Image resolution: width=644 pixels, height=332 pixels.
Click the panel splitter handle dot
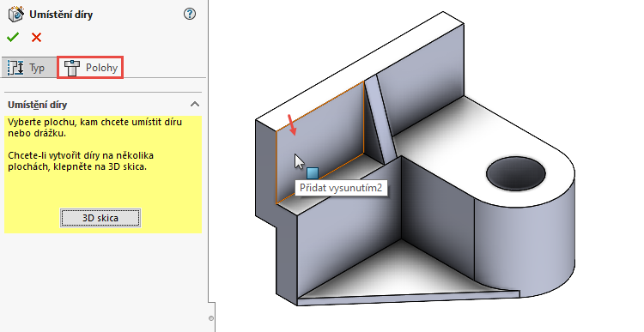coord(211,318)
